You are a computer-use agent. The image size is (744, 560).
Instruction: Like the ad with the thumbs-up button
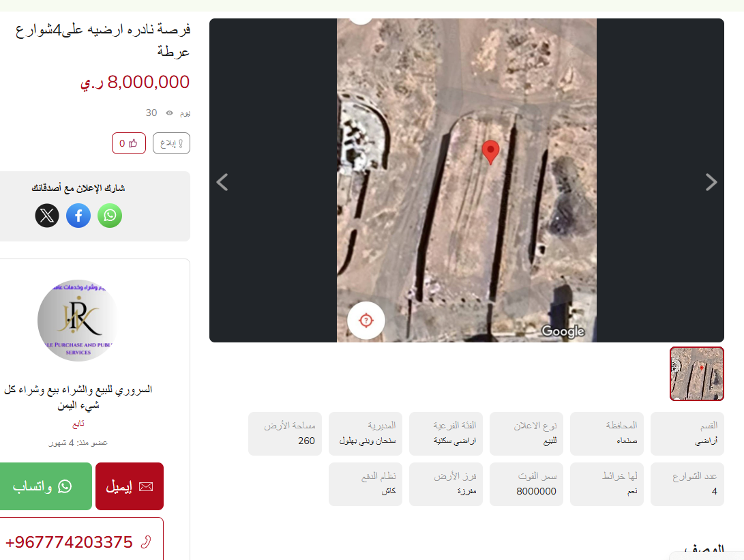click(129, 143)
